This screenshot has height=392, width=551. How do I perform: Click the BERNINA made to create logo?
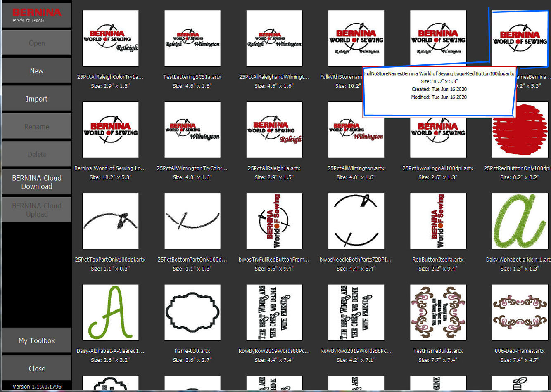click(x=37, y=15)
